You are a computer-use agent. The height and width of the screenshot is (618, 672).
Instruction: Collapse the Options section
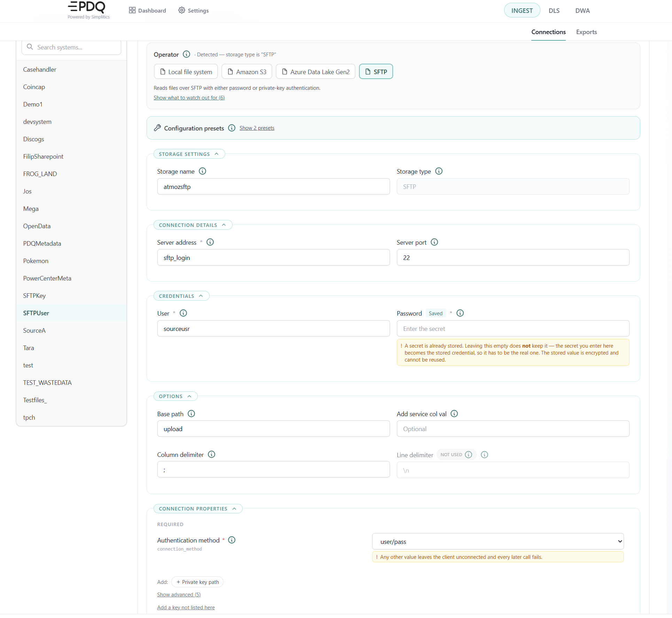pyautogui.click(x=175, y=396)
